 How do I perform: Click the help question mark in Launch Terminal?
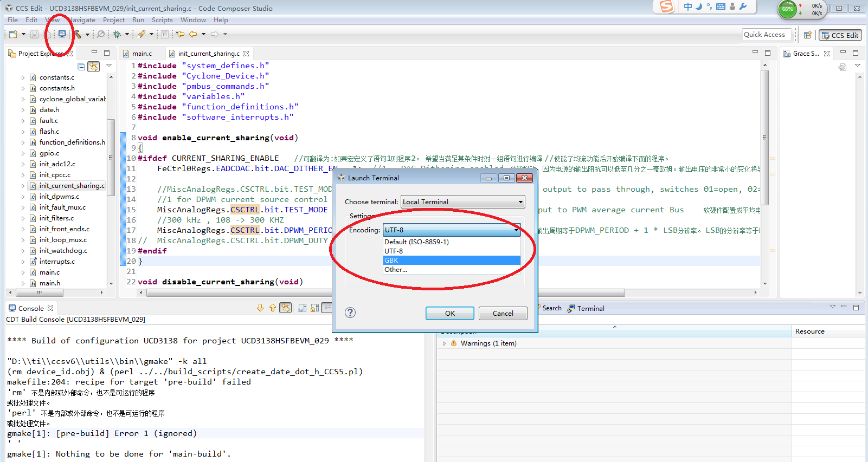[350, 313]
